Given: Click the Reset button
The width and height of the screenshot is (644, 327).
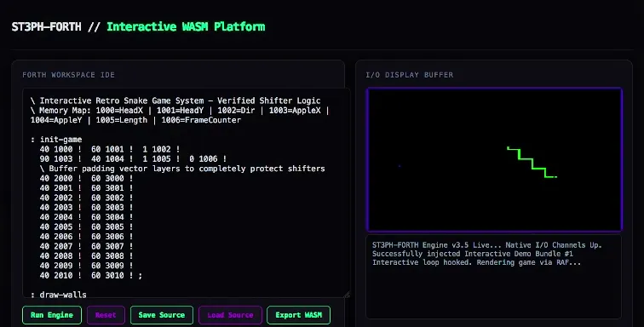Looking at the screenshot, I should point(106,315).
